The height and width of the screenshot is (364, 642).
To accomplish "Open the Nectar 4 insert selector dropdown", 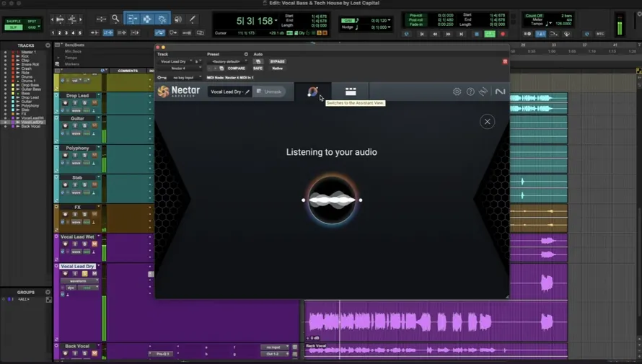I will pos(180,68).
